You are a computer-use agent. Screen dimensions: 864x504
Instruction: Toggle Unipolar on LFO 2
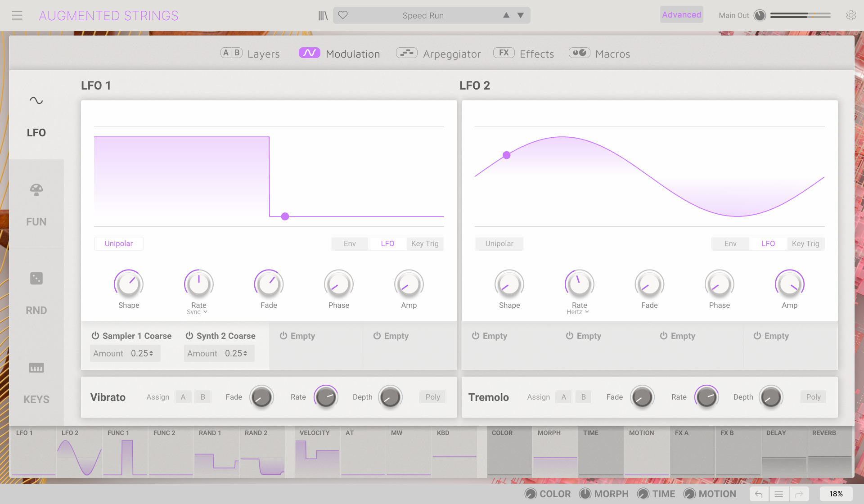point(499,243)
